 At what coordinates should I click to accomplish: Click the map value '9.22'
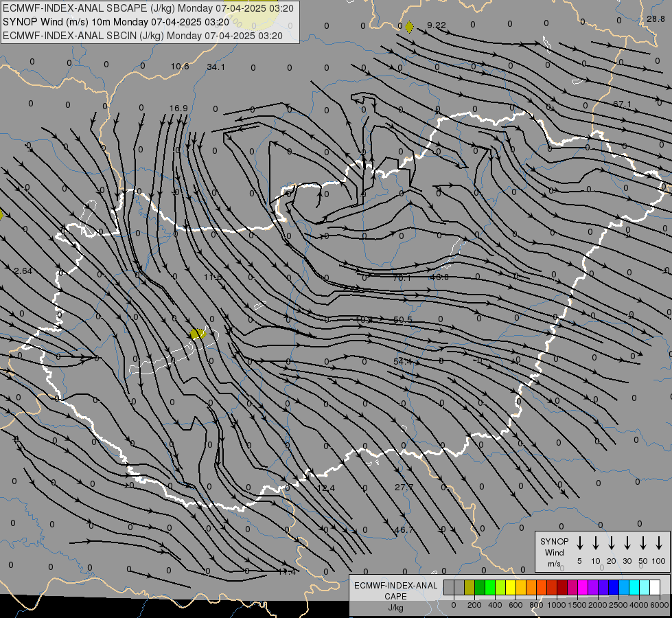click(x=437, y=25)
